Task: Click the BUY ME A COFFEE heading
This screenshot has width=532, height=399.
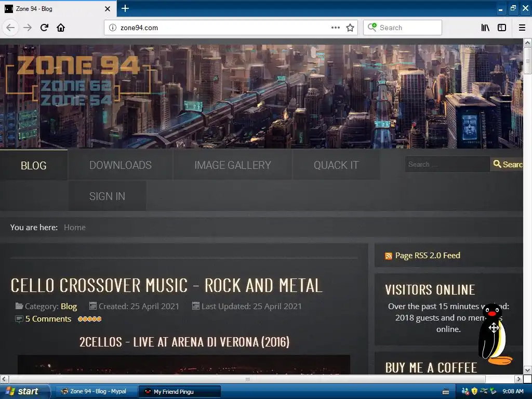Action: click(x=431, y=368)
